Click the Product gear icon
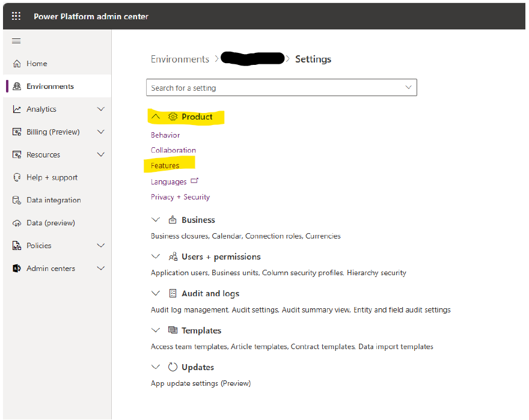Screen dimensions: 529x420 click(173, 117)
